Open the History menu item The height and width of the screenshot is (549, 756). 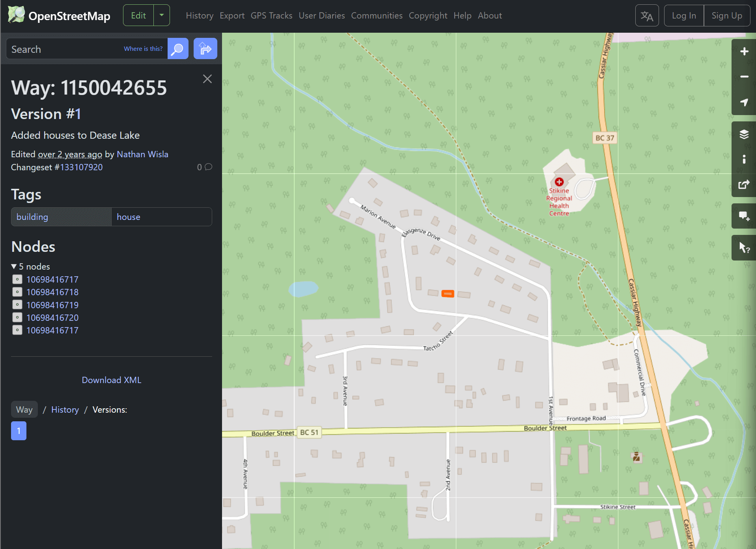(x=200, y=16)
